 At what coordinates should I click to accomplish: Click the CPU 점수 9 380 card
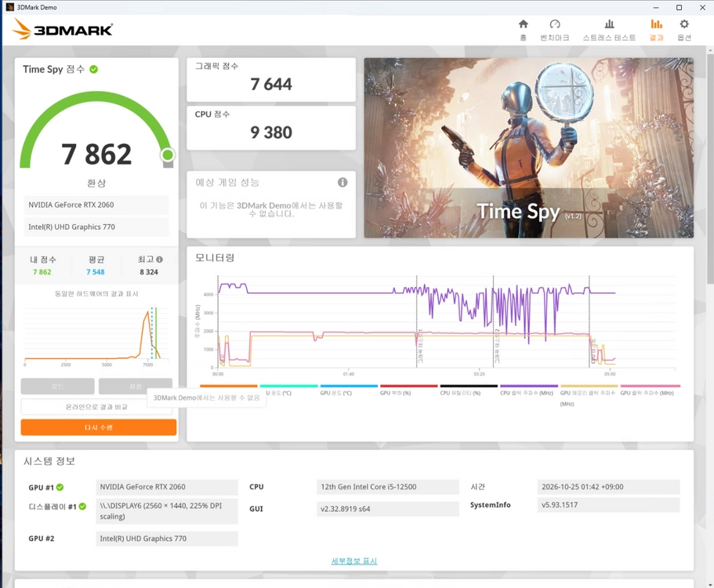click(271, 128)
